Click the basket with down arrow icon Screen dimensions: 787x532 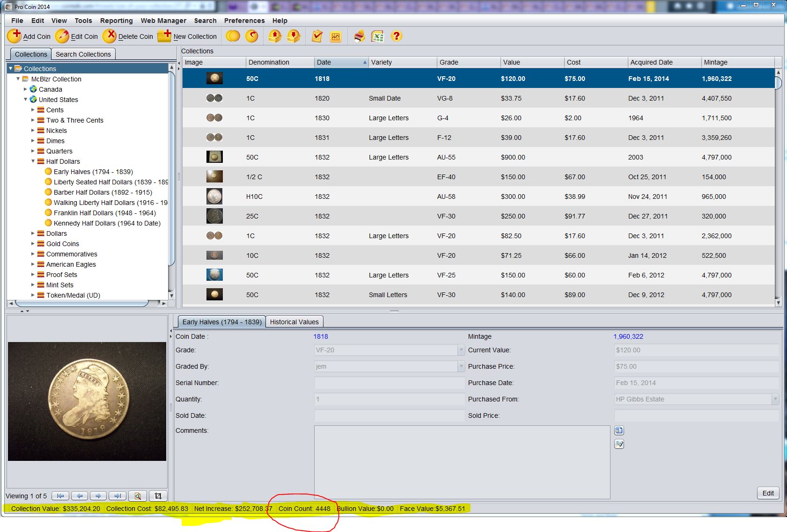click(294, 36)
